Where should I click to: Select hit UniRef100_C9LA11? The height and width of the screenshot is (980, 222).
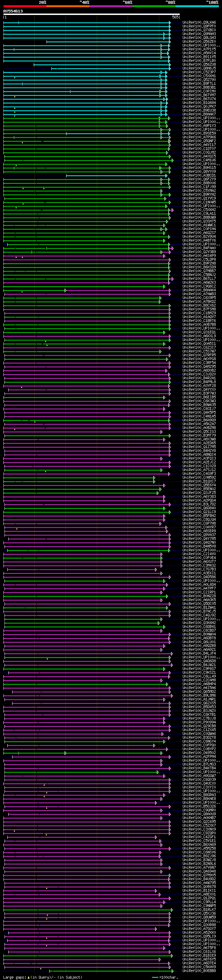pyautogui.click(x=199, y=213)
